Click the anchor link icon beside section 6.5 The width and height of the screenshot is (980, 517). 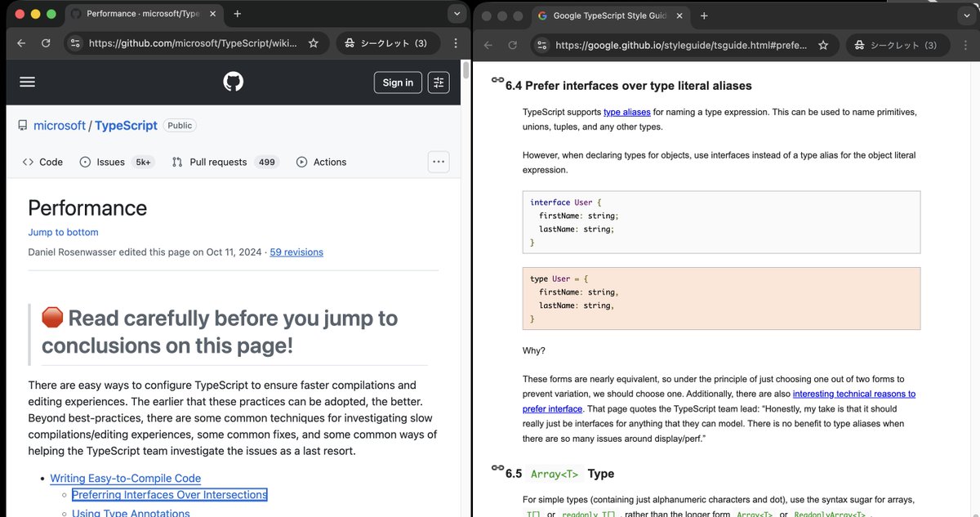pos(497,468)
